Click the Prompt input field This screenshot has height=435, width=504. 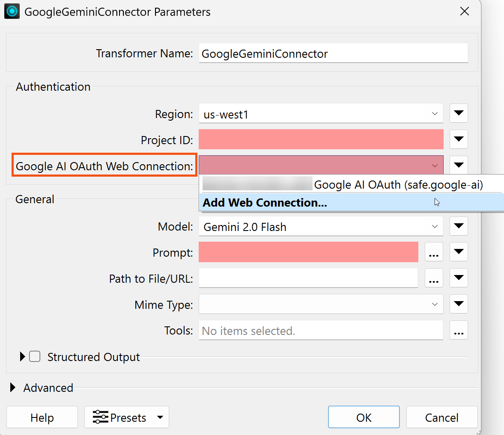(x=308, y=252)
